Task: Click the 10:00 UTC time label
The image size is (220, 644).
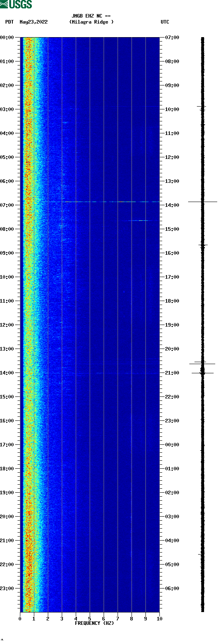Action: [x=172, y=109]
